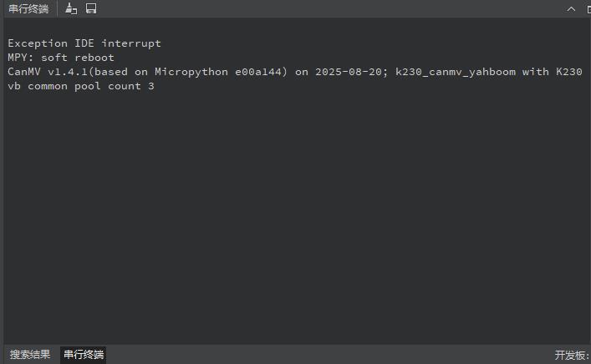Image resolution: width=591 pixels, height=364 pixels.
Task: Click the word "Micropython" in the terminal
Action: (x=191, y=72)
